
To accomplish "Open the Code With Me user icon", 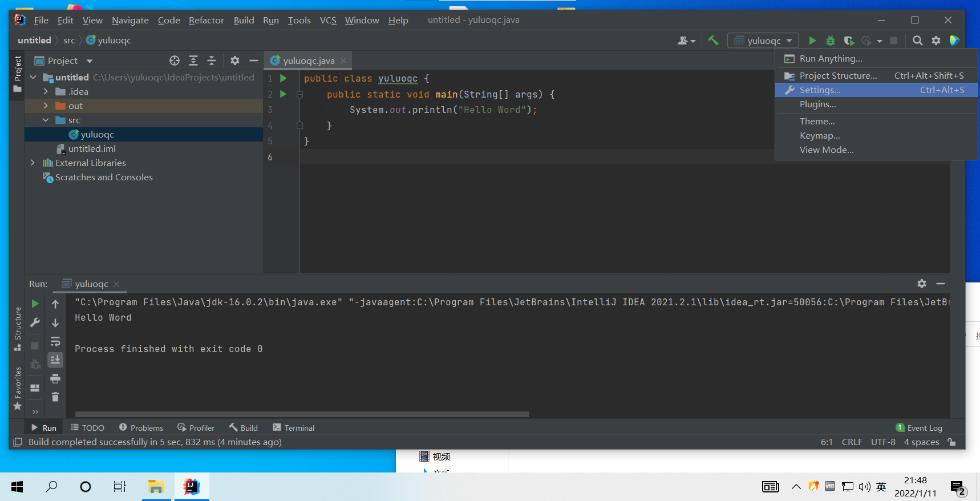I will pyautogui.click(x=686, y=41).
